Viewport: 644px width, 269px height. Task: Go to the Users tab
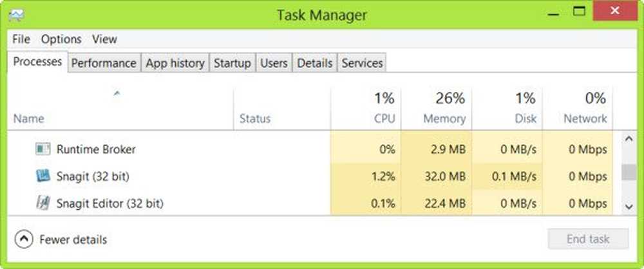pos(274,63)
